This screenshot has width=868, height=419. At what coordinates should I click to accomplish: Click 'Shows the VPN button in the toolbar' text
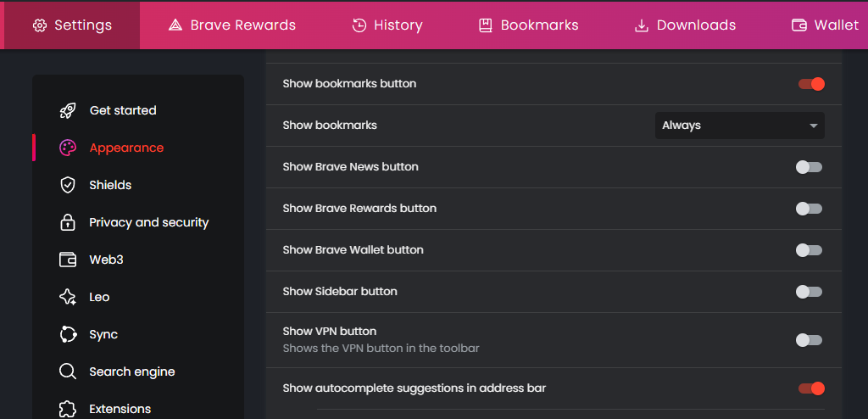coord(381,349)
